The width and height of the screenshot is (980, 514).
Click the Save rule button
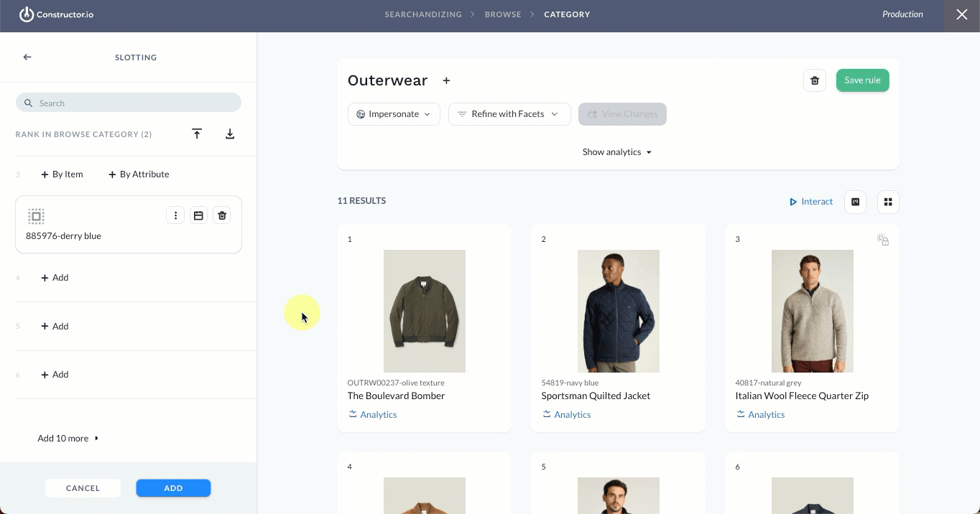point(863,80)
